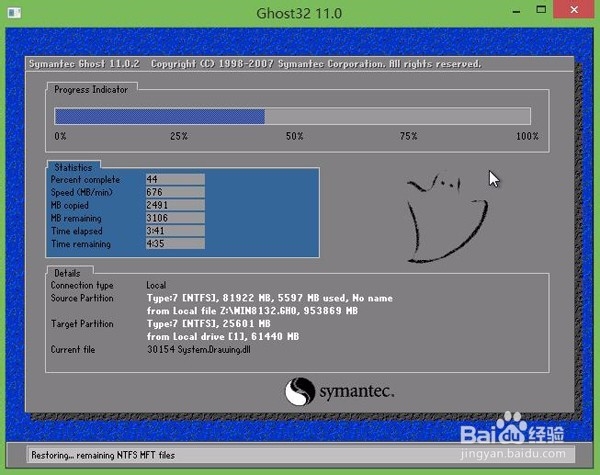Maximize the Ghost32 11.0 window
This screenshot has height=475, width=600.
click(x=541, y=10)
